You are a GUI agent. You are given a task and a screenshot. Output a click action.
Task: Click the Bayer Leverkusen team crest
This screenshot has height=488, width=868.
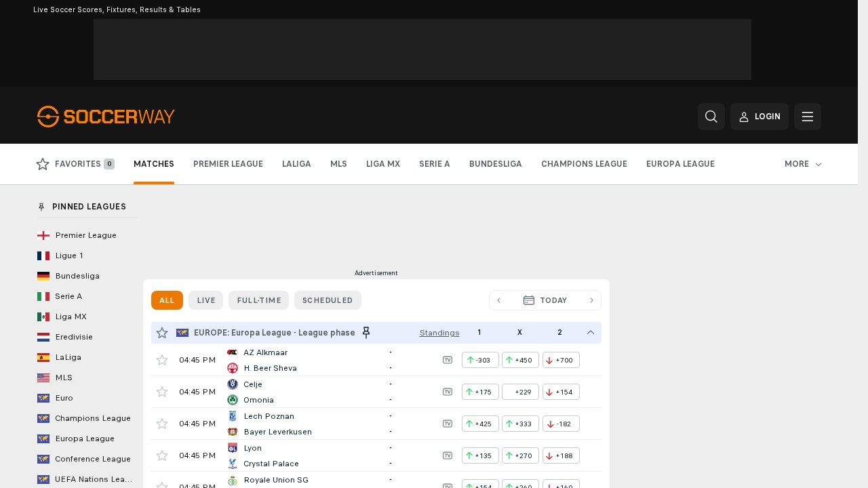pyautogui.click(x=233, y=432)
